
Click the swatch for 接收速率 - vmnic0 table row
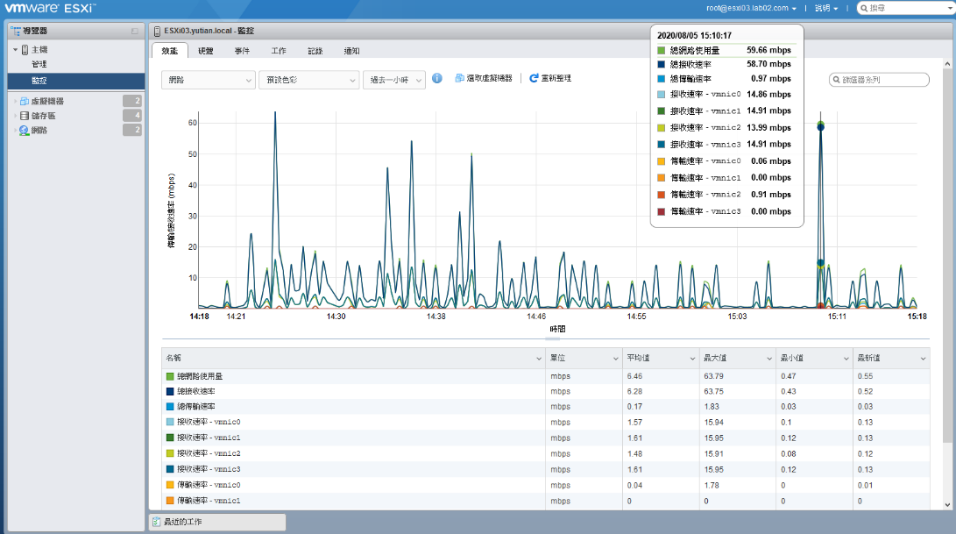tap(170, 422)
